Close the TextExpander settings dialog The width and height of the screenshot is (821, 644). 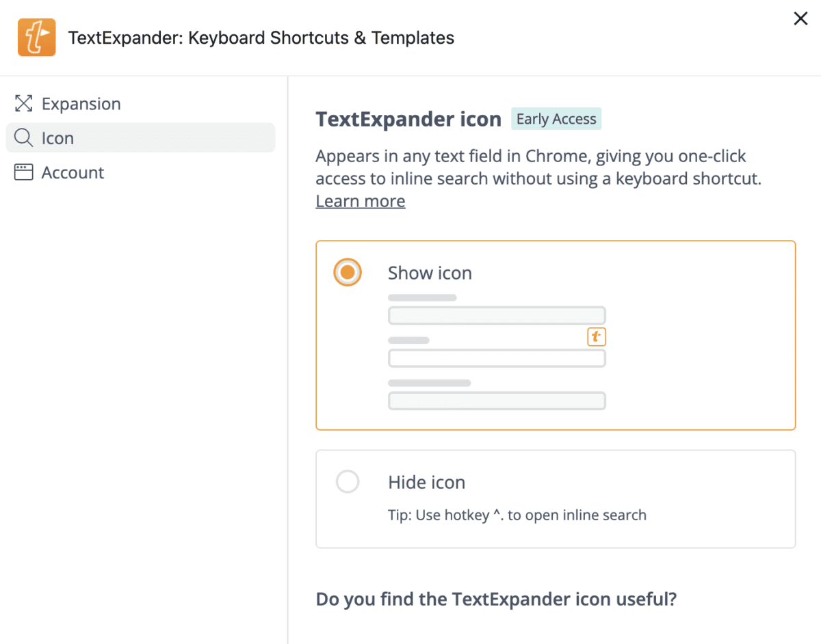(800, 19)
